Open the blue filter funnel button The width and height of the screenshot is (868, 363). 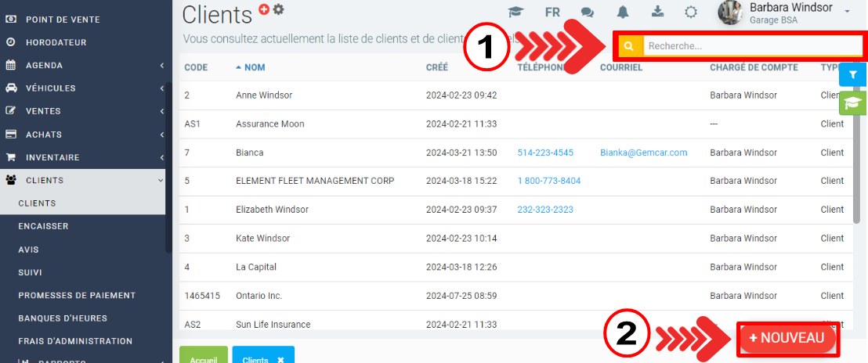[x=853, y=74]
